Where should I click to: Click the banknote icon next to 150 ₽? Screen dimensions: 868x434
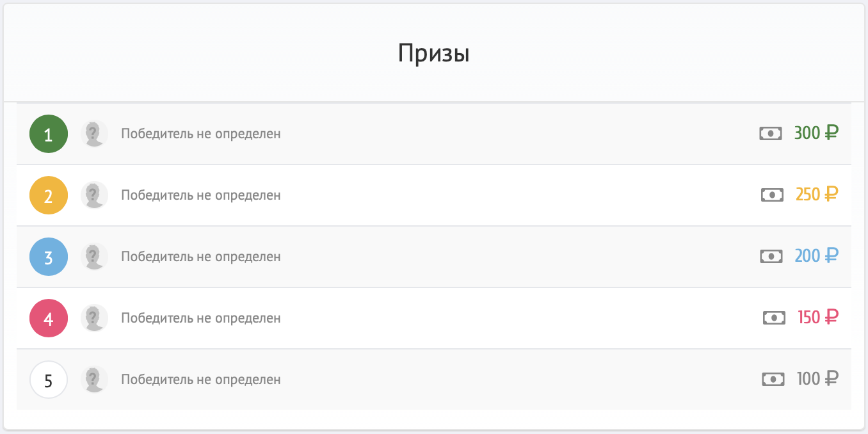pyautogui.click(x=774, y=317)
